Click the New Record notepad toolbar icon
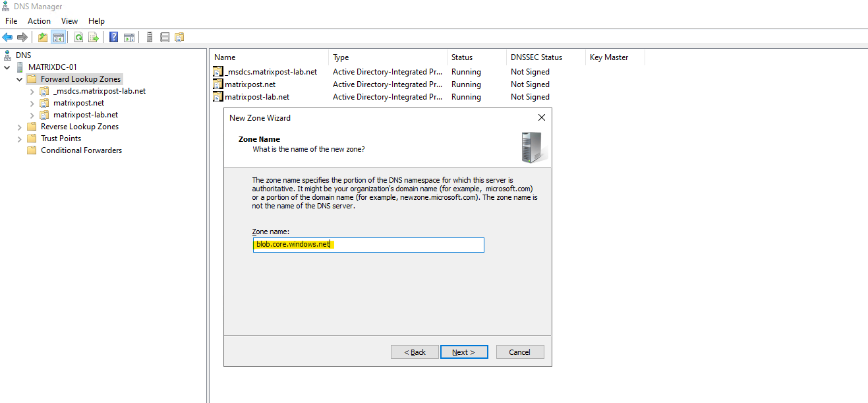 coord(165,38)
